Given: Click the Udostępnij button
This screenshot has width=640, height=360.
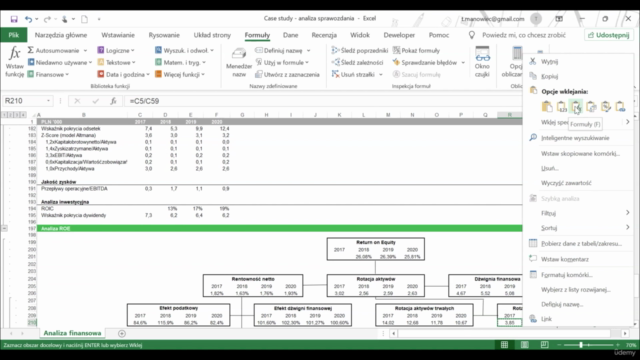Looking at the screenshot, I should [609, 35].
